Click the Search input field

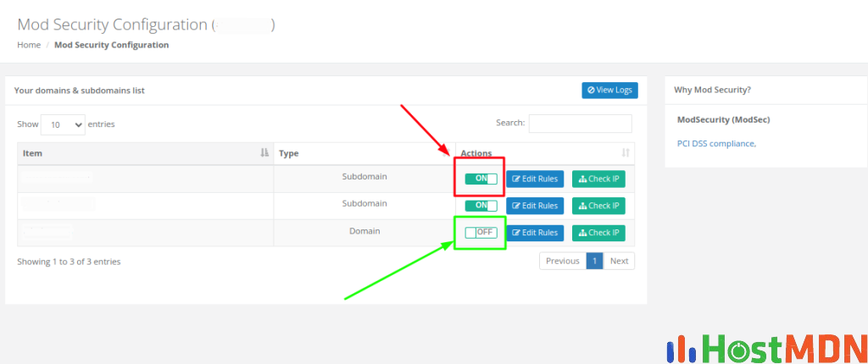click(x=580, y=124)
